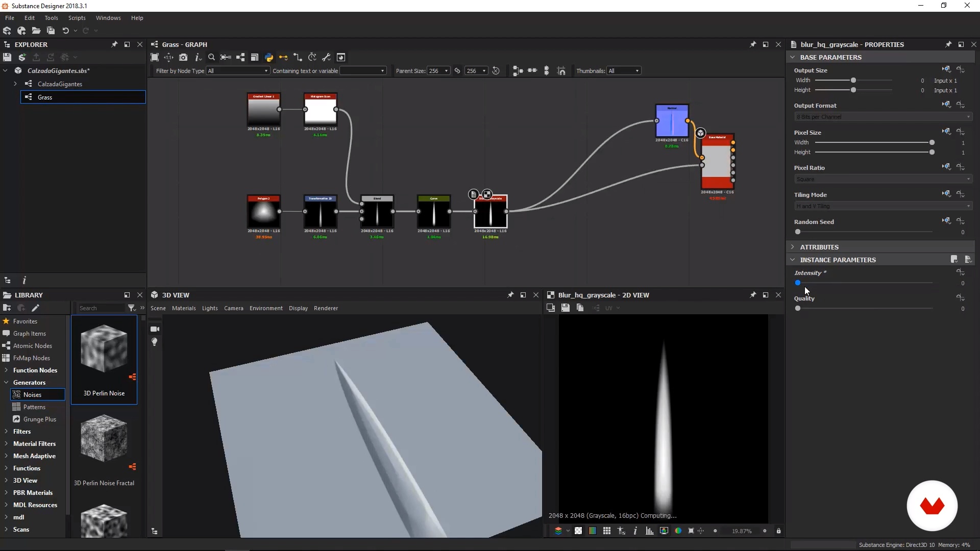Open the Materials menu in 3D View
Screen dimensions: 980x551
(184, 308)
